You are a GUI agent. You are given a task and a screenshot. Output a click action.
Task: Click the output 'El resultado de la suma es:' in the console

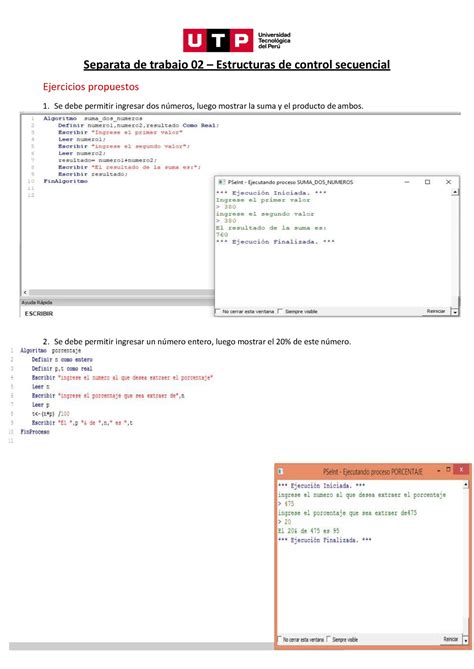271,228
